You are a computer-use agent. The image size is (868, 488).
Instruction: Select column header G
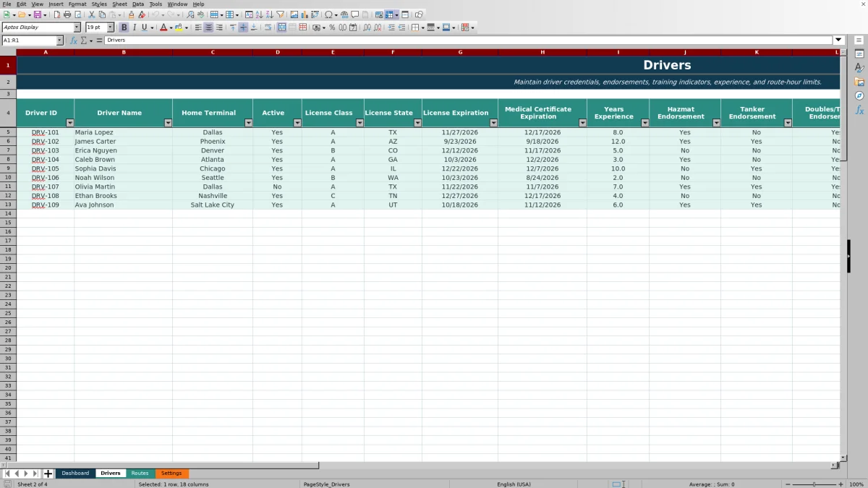(x=460, y=52)
